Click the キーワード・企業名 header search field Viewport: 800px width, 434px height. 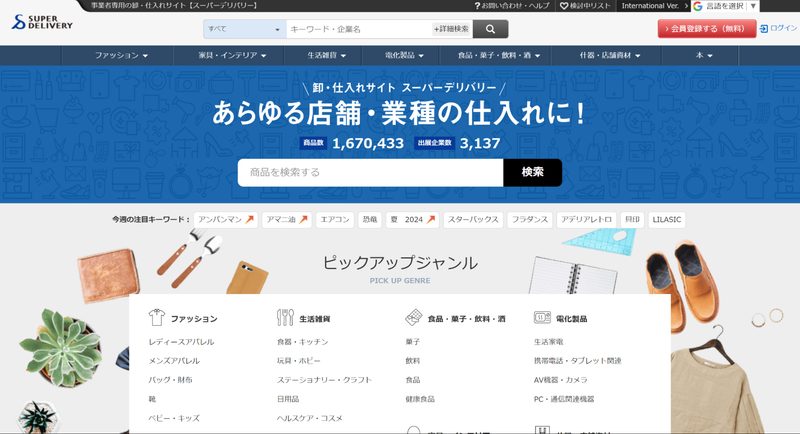point(359,29)
